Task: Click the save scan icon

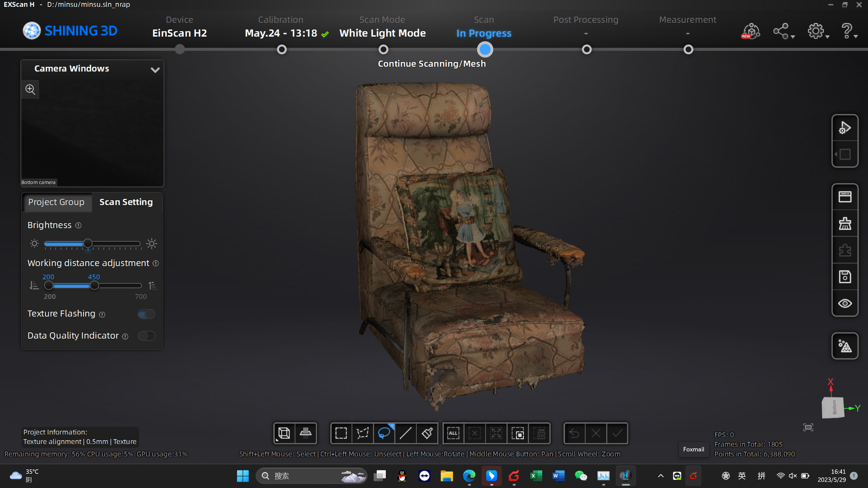Action: coord(845,277)
